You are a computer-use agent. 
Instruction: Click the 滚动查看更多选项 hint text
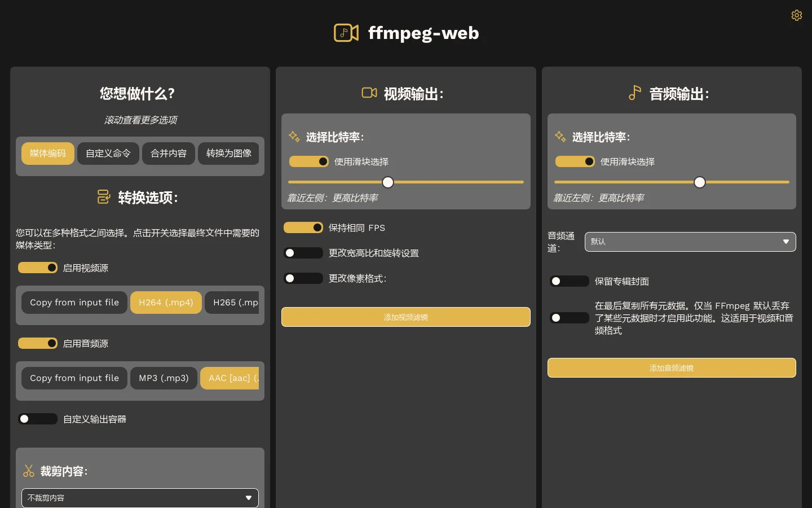140,120
